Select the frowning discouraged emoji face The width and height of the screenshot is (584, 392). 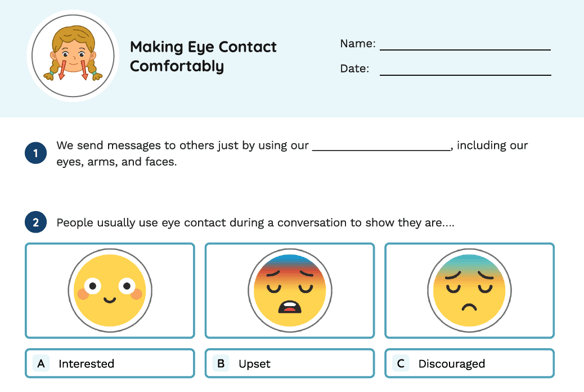tap(469, 291)
